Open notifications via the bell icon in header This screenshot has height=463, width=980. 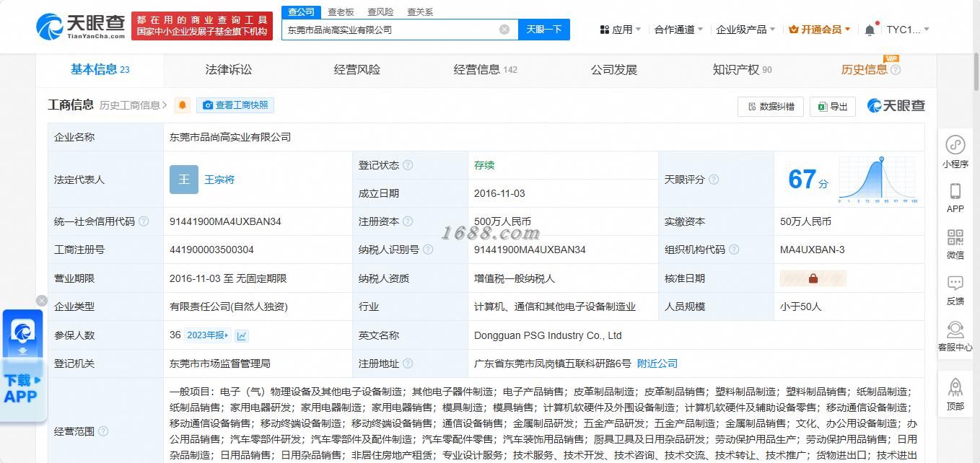tap(870, 30)
